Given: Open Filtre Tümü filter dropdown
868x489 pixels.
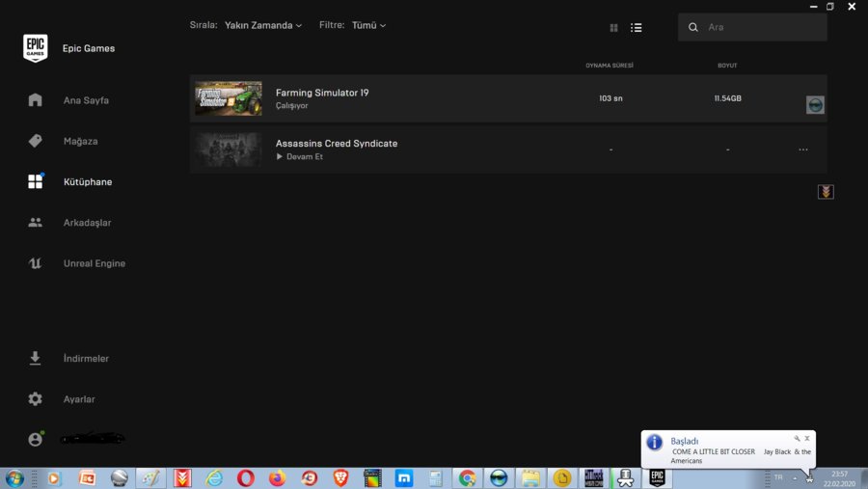Looking at the screenshot, I should click(368, 25).
